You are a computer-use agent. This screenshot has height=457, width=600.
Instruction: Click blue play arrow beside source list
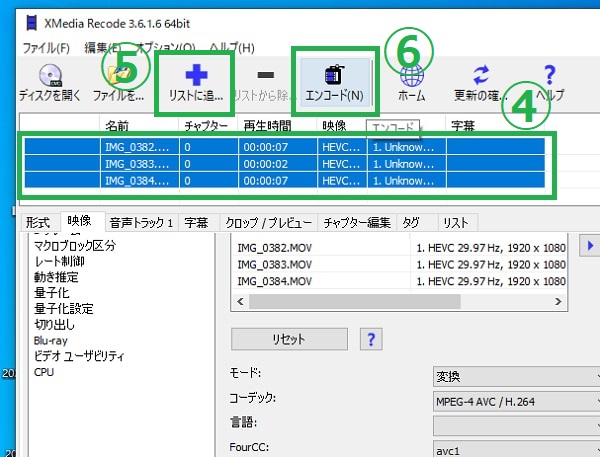coord(590,246)
